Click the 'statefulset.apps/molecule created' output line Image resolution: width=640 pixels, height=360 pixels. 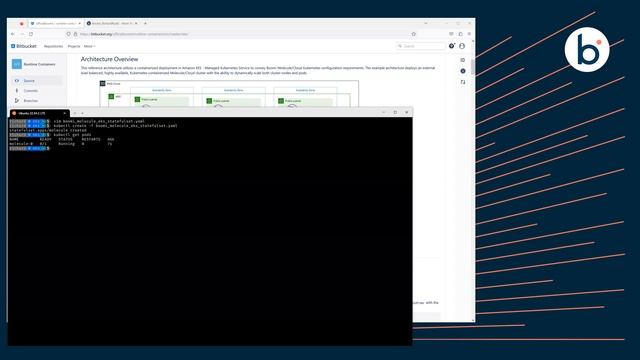point(48,130)
